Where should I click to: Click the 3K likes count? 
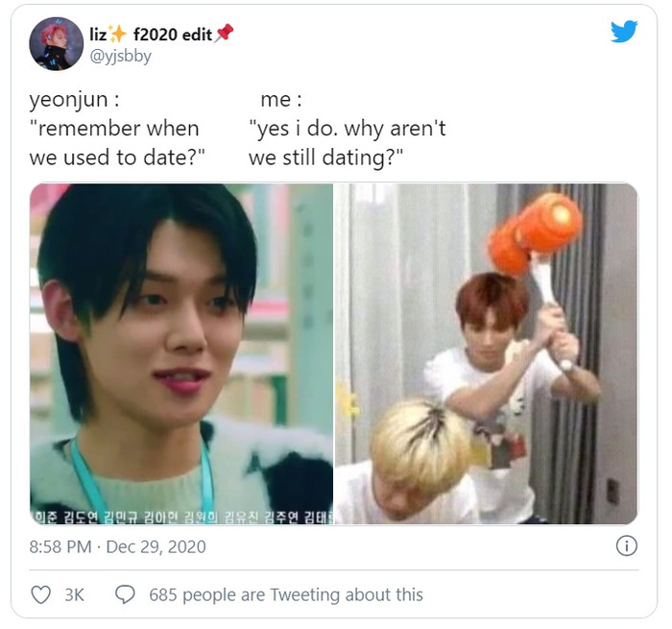click(74, 594)
